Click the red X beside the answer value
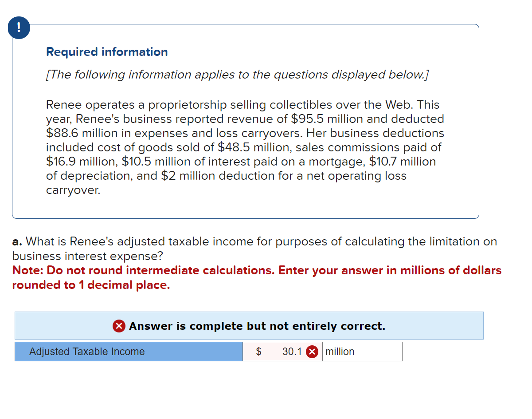532x419 pixels. 312,352
